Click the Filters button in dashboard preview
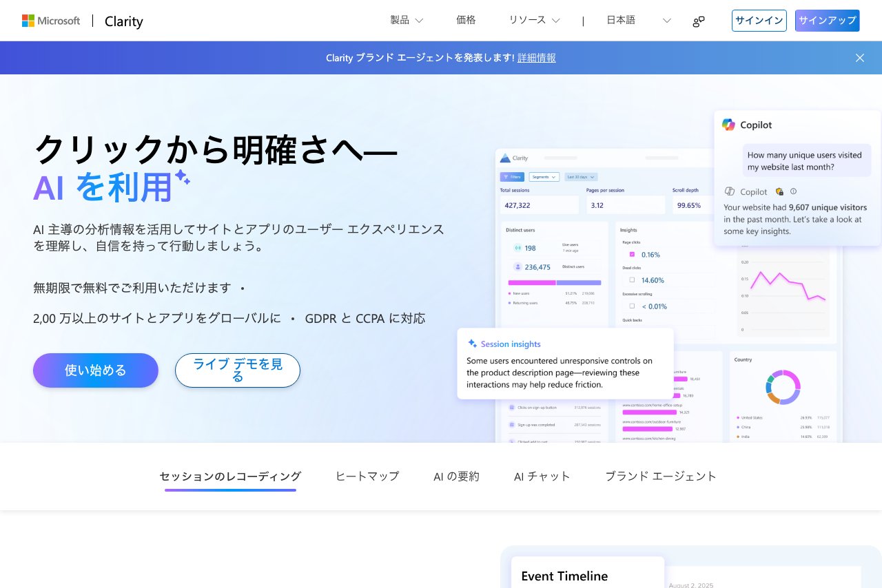 pyautogui.click(x=512, y=177)
